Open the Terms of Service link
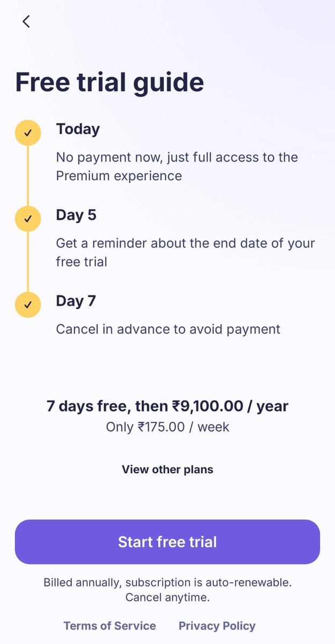 (x=110, y=626)
